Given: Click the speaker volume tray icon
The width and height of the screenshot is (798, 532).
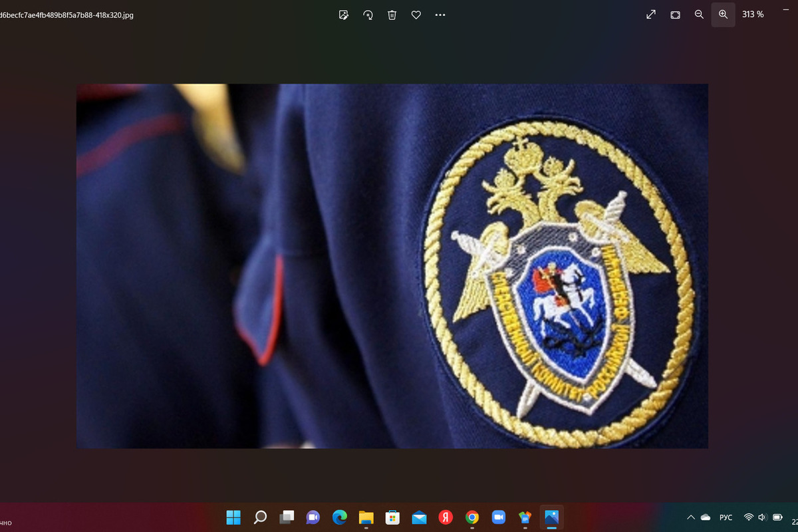Looking at the screenshot, I should (x=762, y=517).
